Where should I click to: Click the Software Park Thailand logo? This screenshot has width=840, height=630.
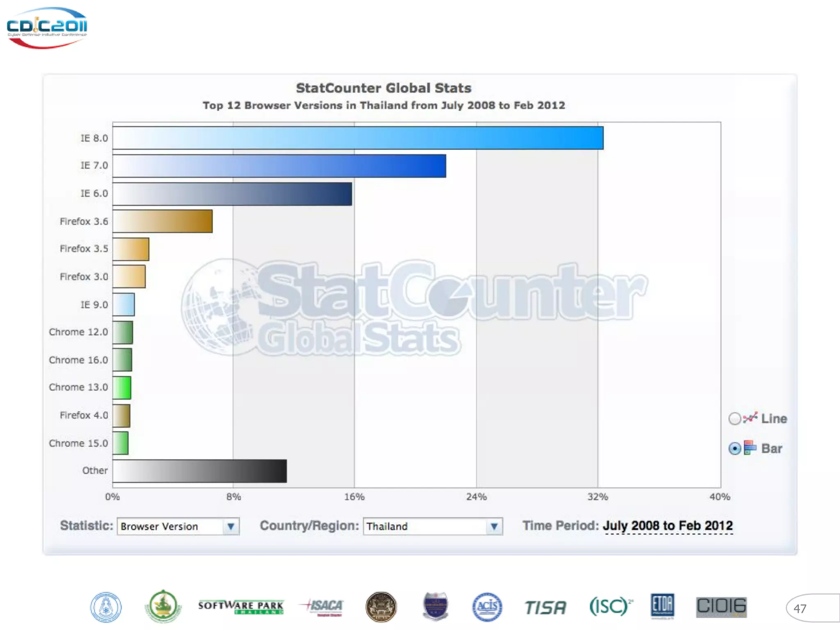click(x=241, y=607)
